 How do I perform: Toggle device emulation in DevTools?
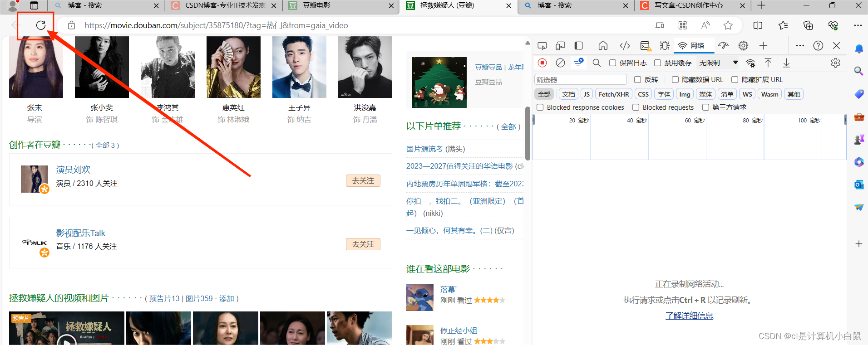click(x=560, y=46)
